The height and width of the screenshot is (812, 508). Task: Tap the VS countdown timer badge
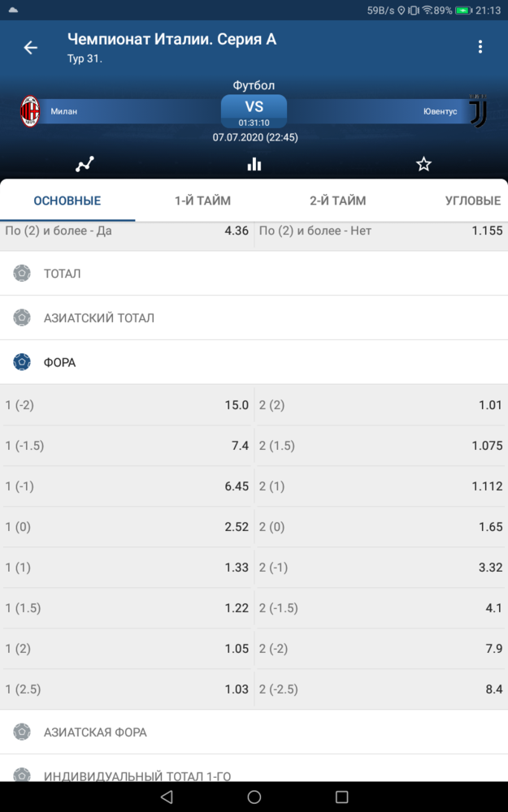[254, 111]
